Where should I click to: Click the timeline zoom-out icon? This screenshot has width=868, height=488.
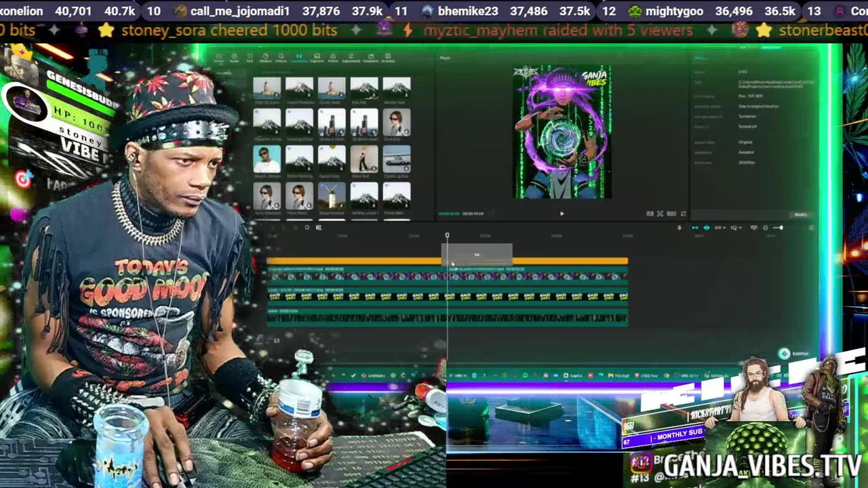[x=766, y=228]
